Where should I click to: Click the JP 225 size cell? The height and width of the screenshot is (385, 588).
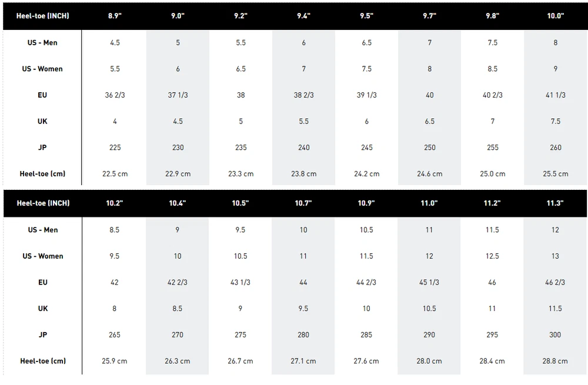(115, 148)
